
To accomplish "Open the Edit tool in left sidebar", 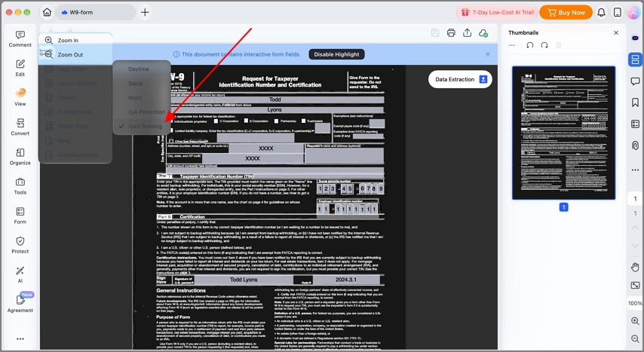I will pos(20,68).
